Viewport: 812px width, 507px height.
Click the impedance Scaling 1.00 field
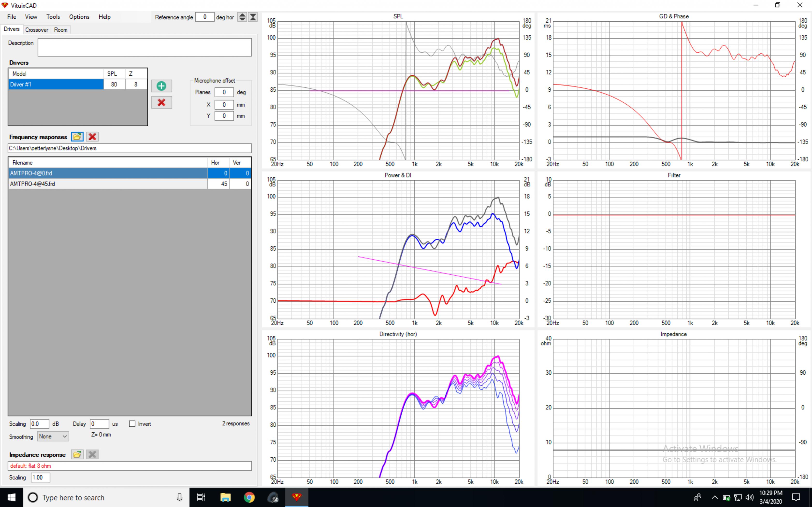pyautogui.click(x=41, y=478)
